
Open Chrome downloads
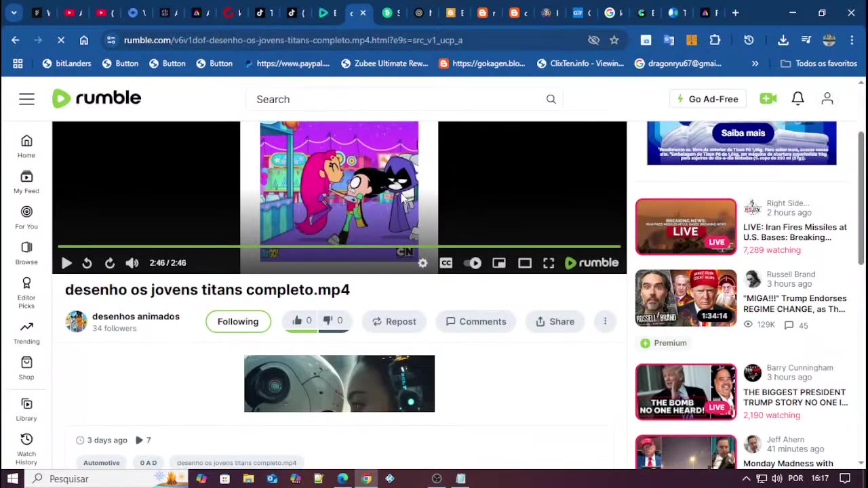coord(783,40)
